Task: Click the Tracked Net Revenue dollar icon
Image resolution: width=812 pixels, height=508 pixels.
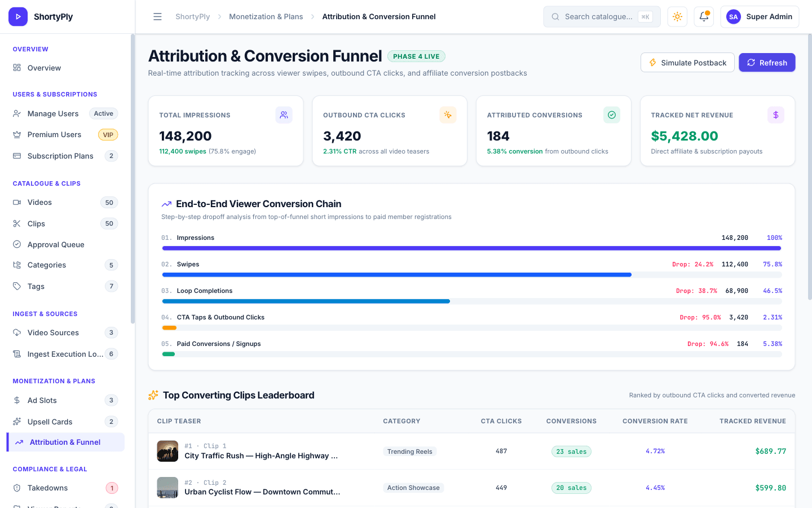Action: [776, 115]
